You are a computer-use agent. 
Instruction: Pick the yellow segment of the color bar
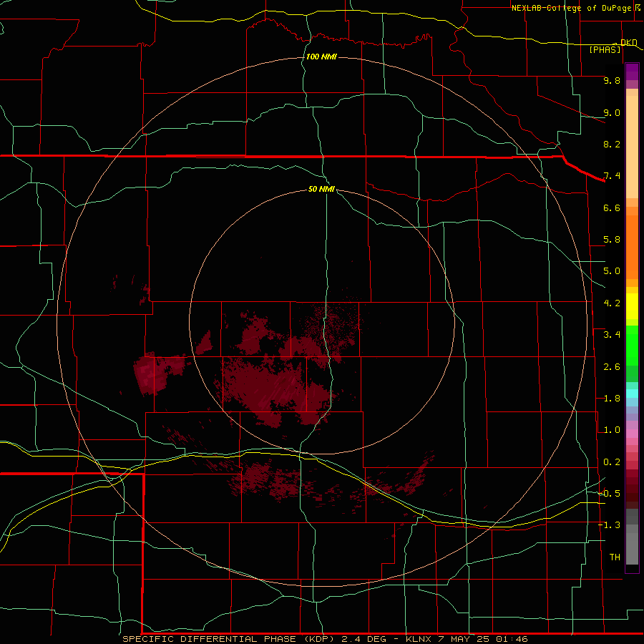(x=632, y=306)
